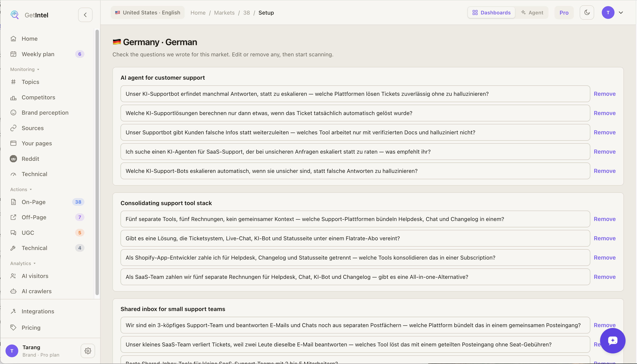Remove the Shopify-App-Entwickler question
This screenshot has width=637, height=364.
[605, 257]
